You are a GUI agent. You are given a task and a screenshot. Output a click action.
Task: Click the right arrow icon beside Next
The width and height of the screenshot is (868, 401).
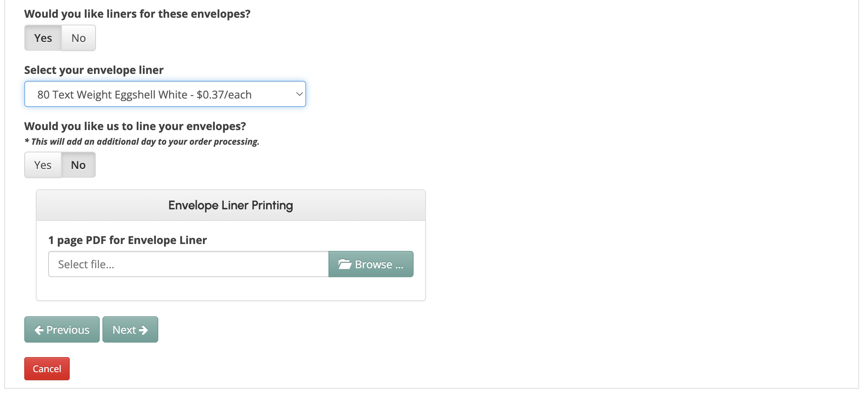click(x=144, y=330)
